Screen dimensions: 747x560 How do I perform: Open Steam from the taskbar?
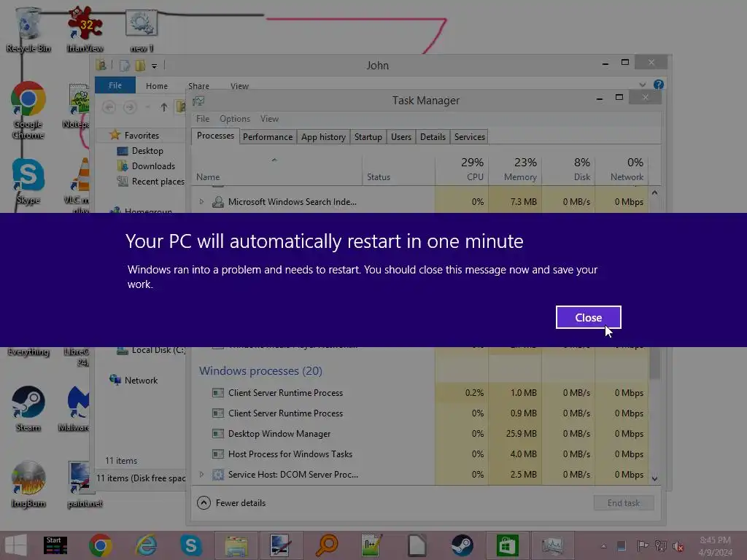[462, 545]
